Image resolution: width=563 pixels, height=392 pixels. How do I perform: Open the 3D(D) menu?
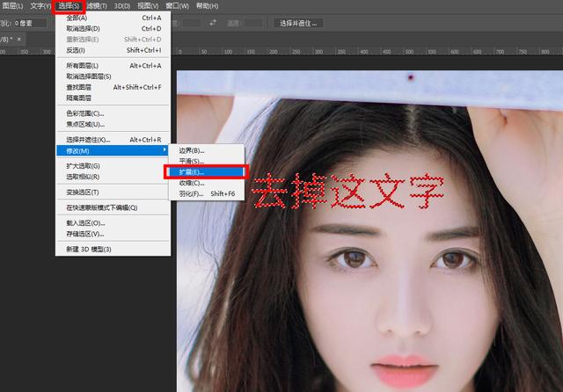(122, 6)
